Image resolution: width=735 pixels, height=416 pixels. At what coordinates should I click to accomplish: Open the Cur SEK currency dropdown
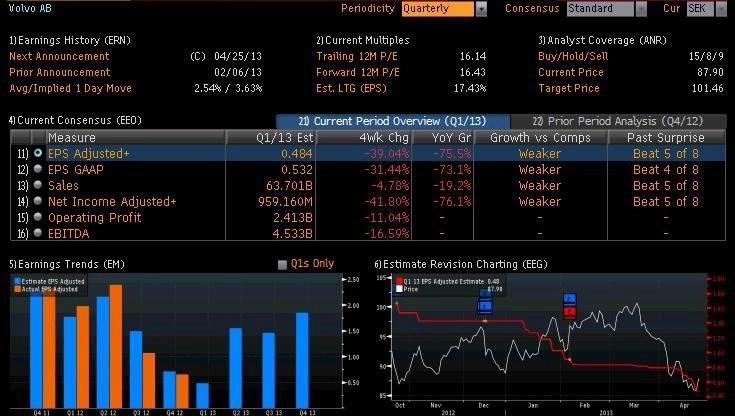coord(700,8)
